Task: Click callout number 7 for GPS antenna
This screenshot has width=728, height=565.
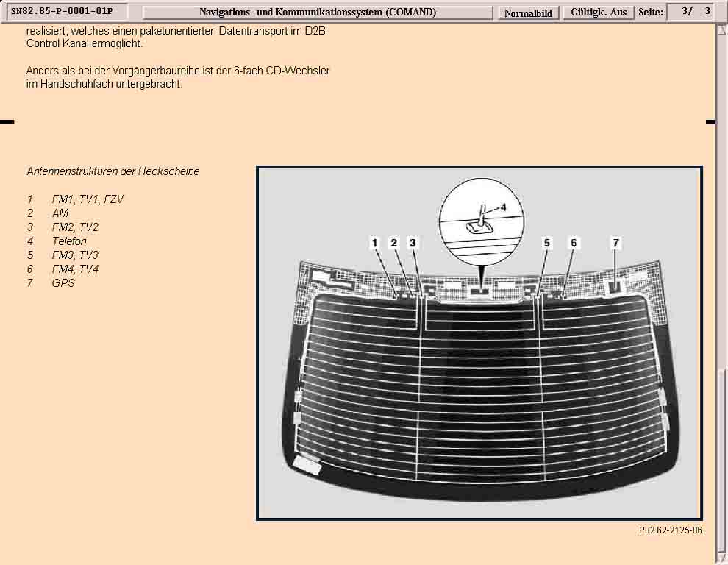Action: (615, 243)
